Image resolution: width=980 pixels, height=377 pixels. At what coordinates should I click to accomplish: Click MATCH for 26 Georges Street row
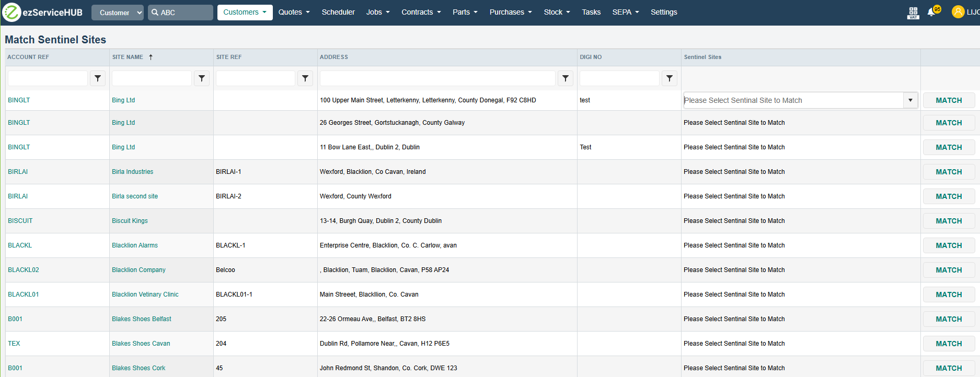tap(949, 123)
